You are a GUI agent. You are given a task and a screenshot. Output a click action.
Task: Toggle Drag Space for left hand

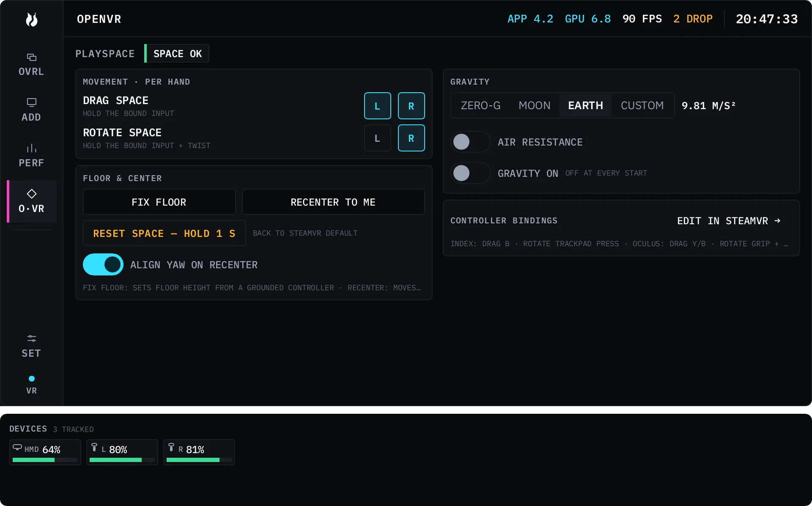[x=377, y=106]
